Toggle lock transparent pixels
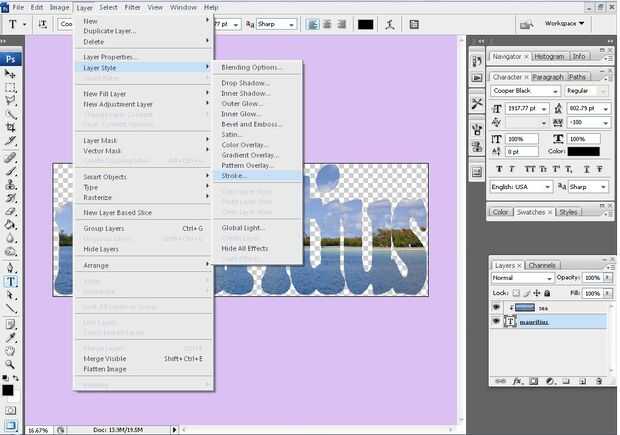 [516, 293]
